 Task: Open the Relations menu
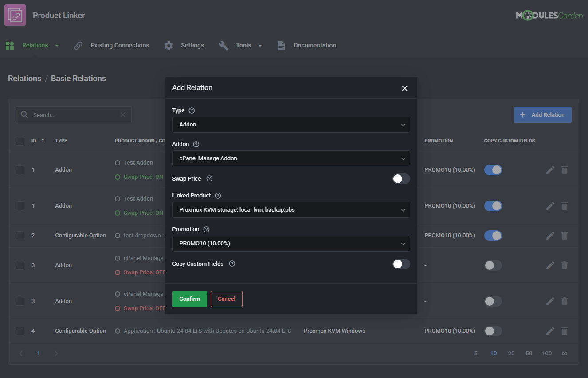35,45
